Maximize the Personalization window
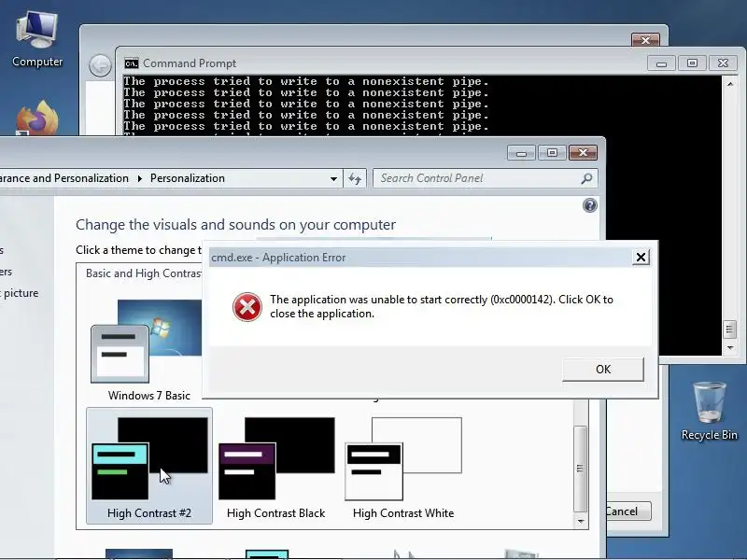The height and width of the screenshot is (560, 747). pyautogui.click(x=552, y=153)
